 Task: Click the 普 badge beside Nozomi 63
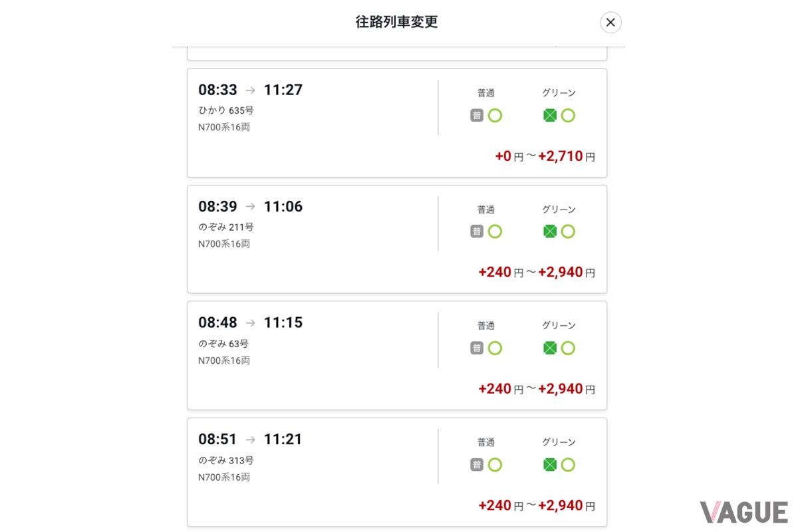[x=477, y=348]
